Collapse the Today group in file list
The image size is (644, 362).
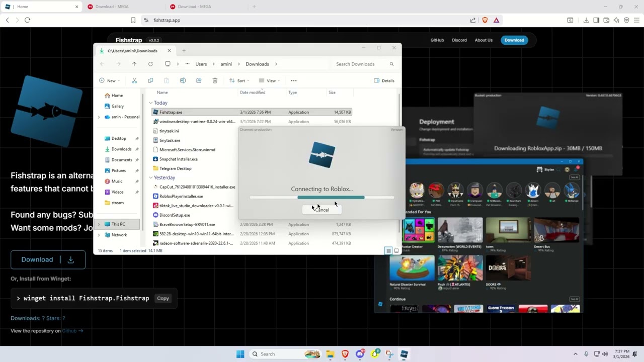(x=150, y=103)
